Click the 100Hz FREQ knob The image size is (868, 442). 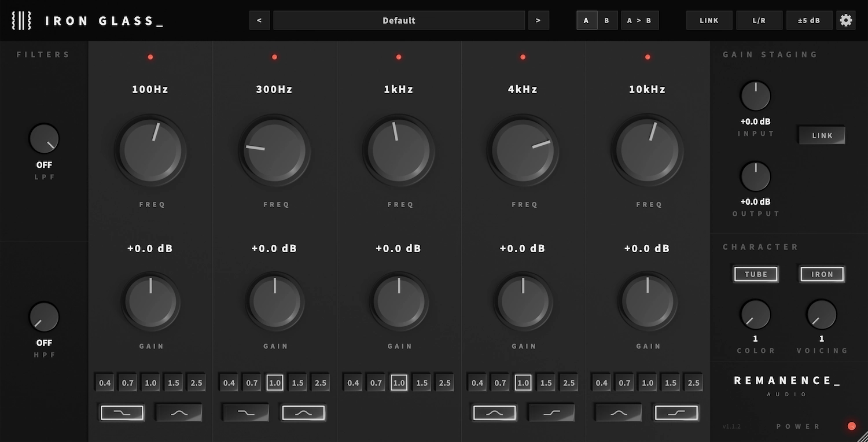(150, 150)
